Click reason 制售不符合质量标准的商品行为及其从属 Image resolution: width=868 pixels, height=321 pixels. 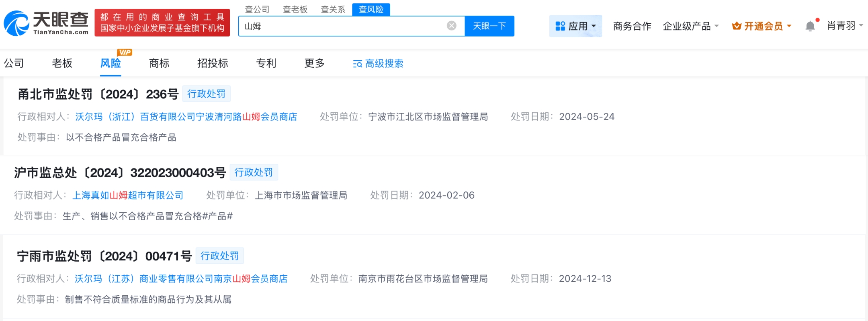point(148,300)
